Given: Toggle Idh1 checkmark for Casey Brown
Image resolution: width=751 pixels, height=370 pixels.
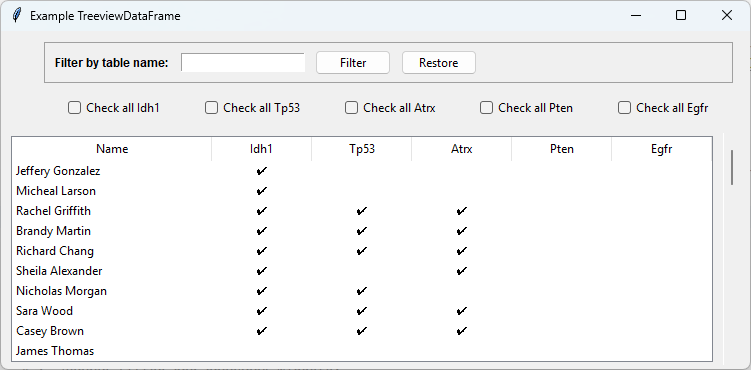Looking at the screenshot, I should 262,331.
